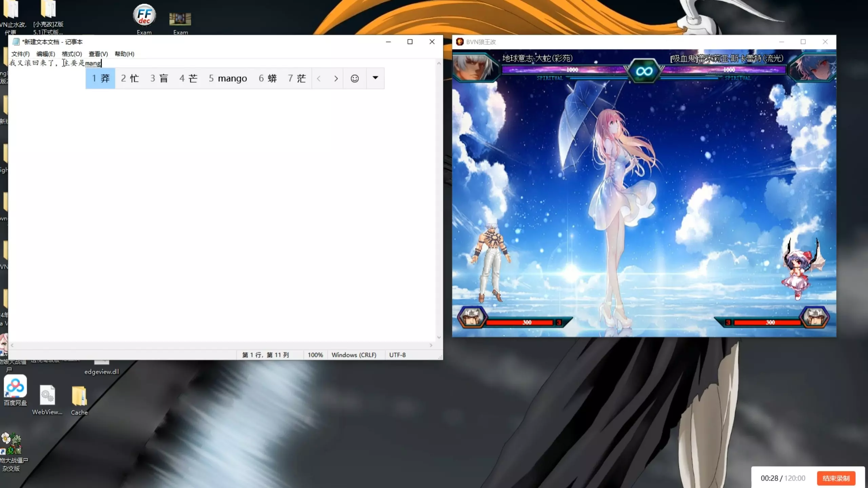Viewport: 868px width, 488px height.
Task: Click the bottom-right assist portrait in BVN
Action: (x=815, y=317)
